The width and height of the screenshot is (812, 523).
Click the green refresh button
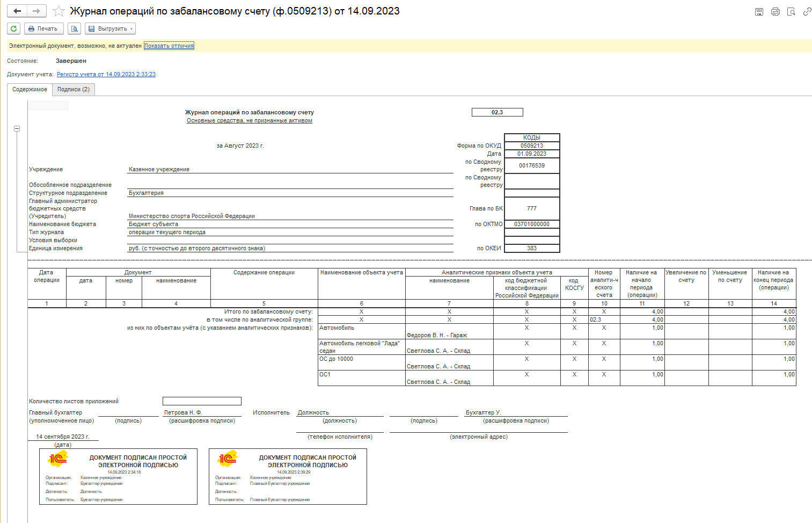[x=14, y=28]
